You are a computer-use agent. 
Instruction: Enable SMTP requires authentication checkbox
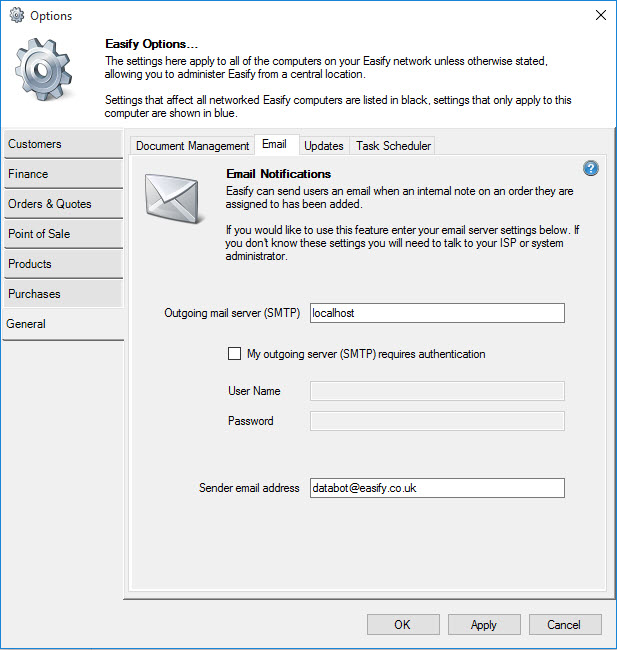[234, 354]
